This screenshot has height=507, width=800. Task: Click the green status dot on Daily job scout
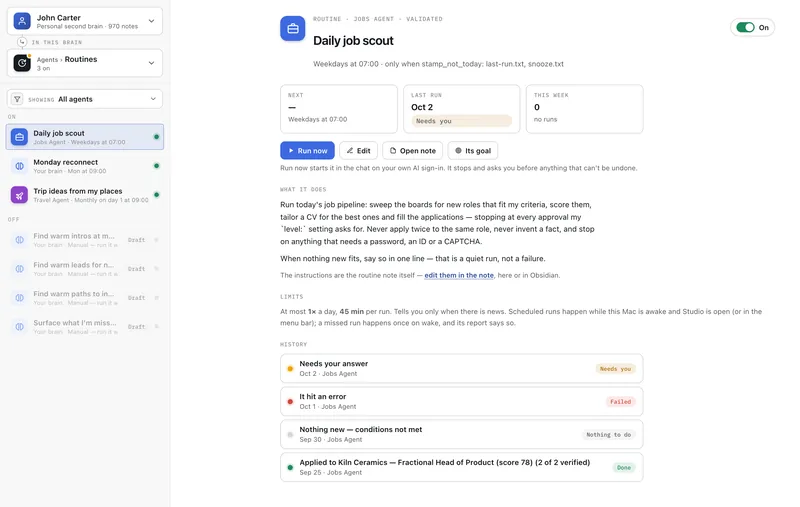click(157, 137)
